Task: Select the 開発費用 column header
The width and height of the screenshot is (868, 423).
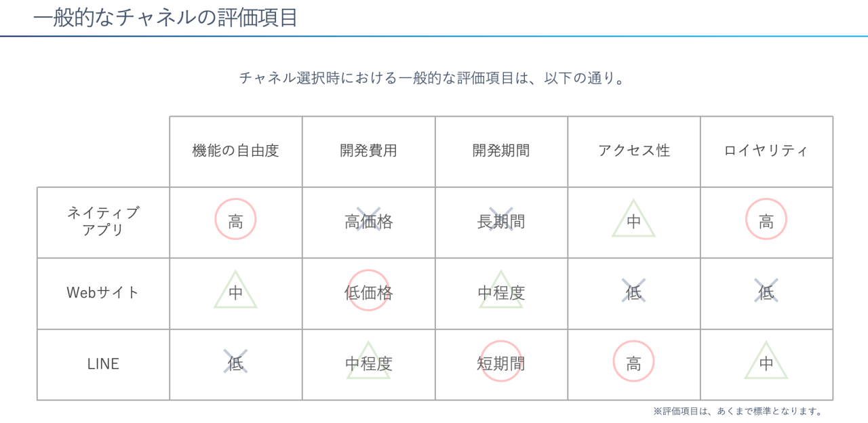Action: point(368,150)
